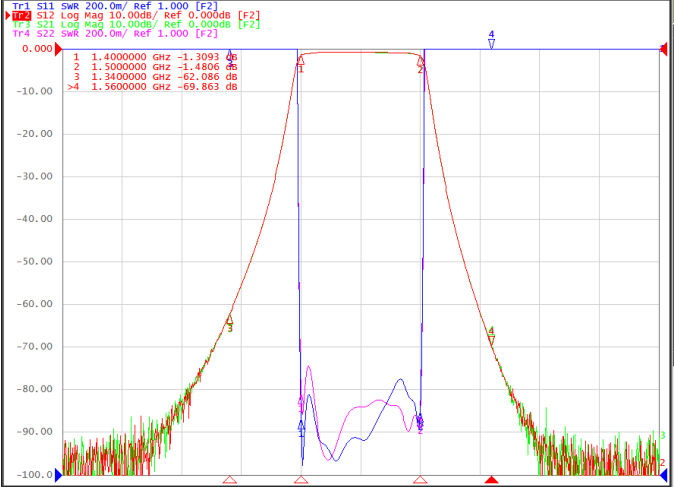The image size is (674, 487).
Task: Click marker 4 triangle on the right filter skirt
Action: [x=491, y=341]
